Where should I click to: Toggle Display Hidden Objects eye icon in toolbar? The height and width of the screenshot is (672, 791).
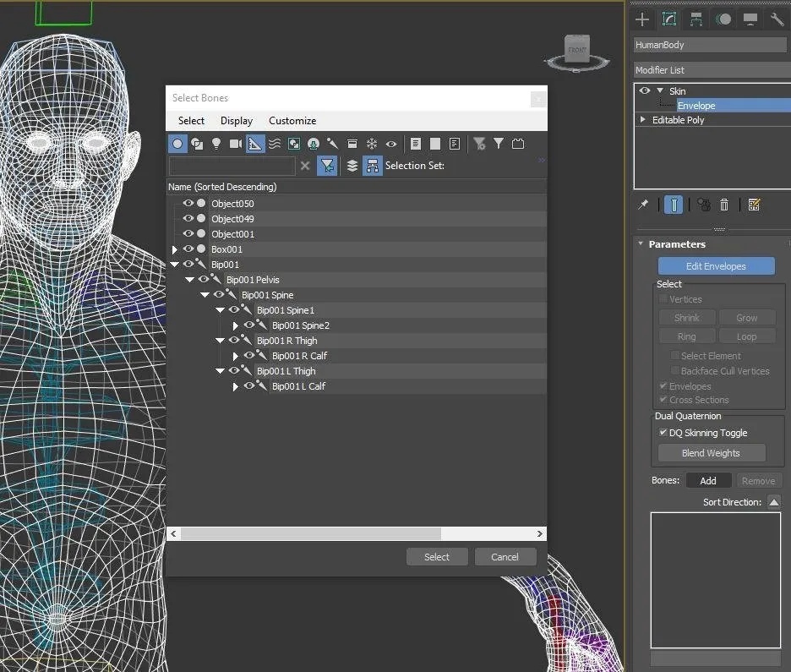pyautogui.click(x=391, y=144)
